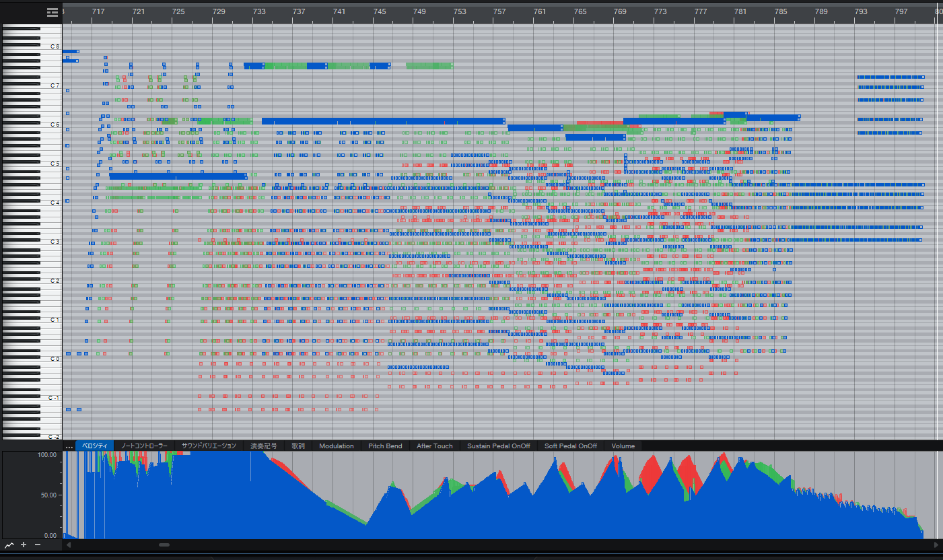Click the automation curve icon at bottom left
Image resolution: width=943 pixels, height=560 pixels.
click(9, 545)
